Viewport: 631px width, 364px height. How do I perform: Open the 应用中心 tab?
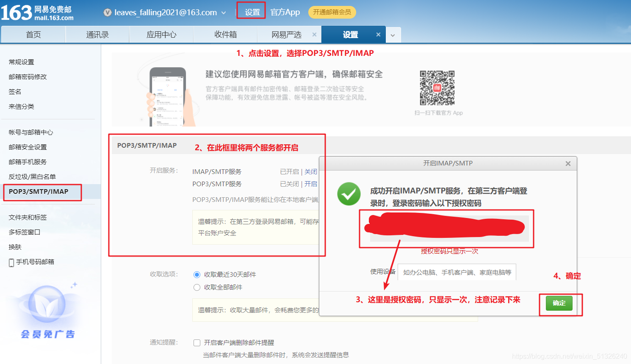coord(161,35)
